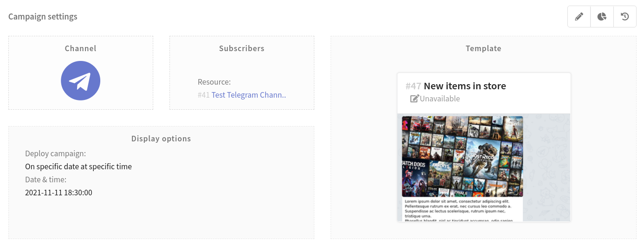The height and width of the screenshot is (246, 644).
Task: Click the Template section label
Action: click(x=483, y=48)
